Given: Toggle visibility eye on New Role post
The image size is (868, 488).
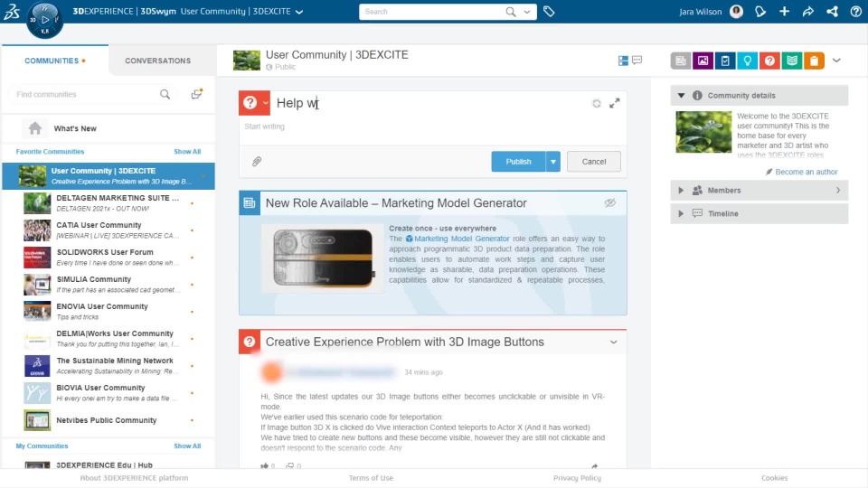Looking at the screenshot, I should (610, 203).
